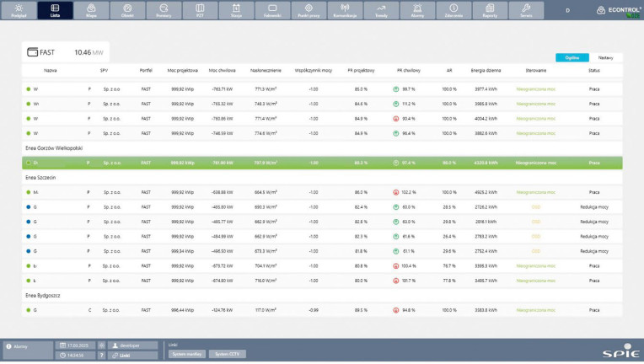This screenshot has height=364, width=644.
Task: Open the Raporty tab
Action: click(490, 10)
